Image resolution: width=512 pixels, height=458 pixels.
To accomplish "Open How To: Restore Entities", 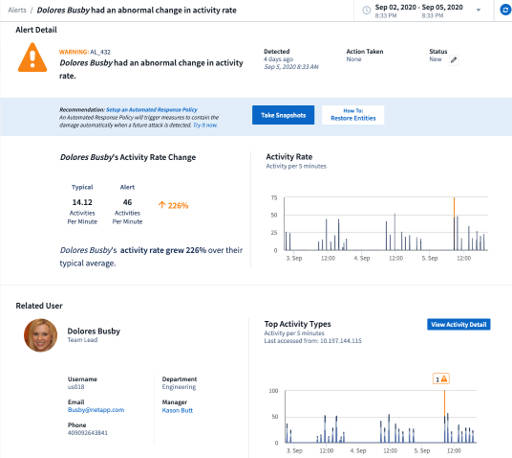I will coord(353,115).
